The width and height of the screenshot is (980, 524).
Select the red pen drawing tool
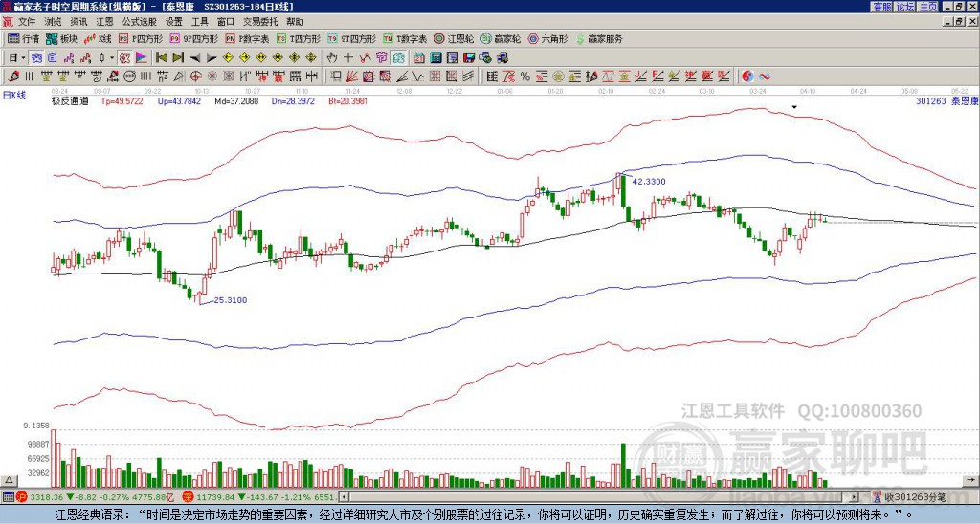(x=13, y=76)
